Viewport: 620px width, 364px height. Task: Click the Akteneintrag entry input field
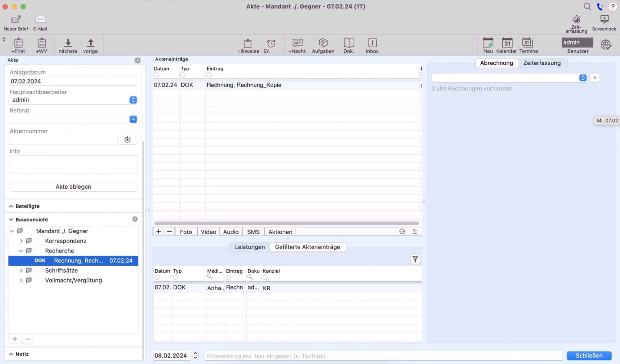[383, 356]
